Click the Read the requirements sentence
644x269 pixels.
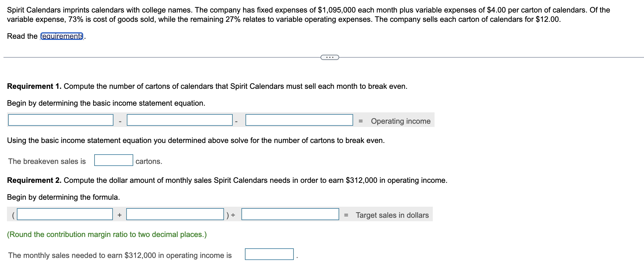pos(46,36)
